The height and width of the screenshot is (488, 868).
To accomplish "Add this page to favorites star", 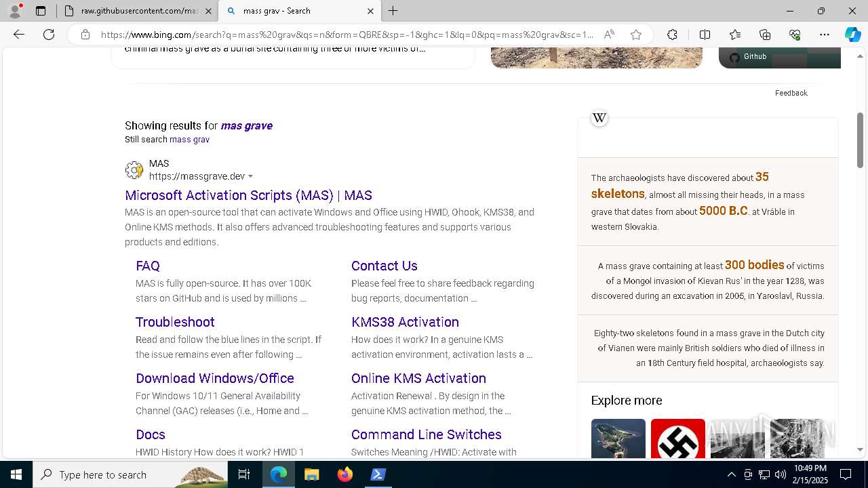I will pyautogui.click(x=636, y=35).
